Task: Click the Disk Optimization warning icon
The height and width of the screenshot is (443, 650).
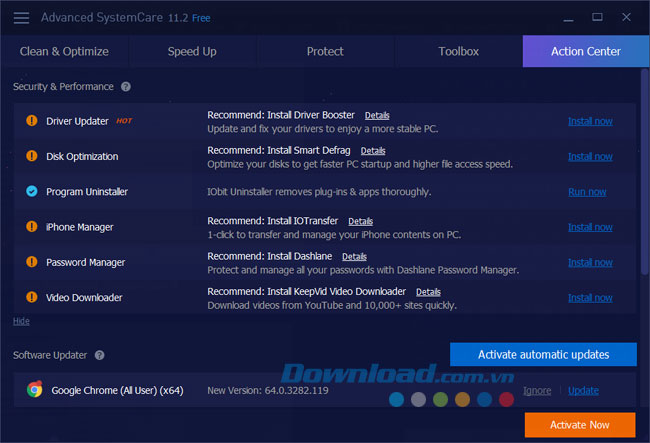Action: coord(31,156)
